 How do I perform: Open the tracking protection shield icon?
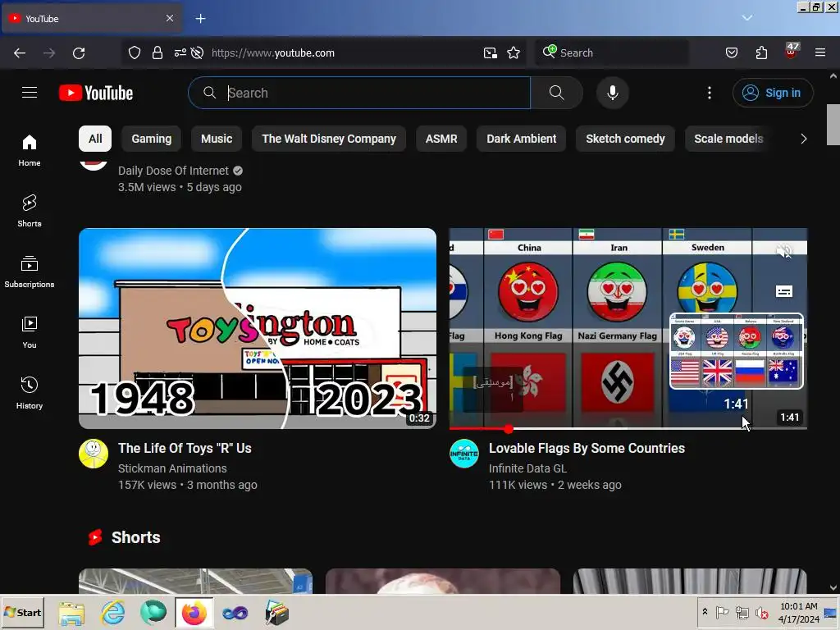point(135,52)
